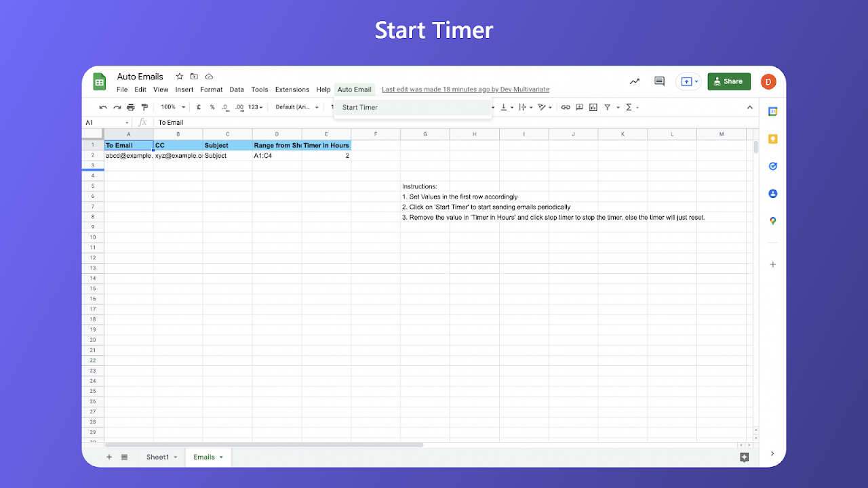Click the green Share button
Image resolution: width=868 pixels, height=488 pixels.
[x=729, y=81]
